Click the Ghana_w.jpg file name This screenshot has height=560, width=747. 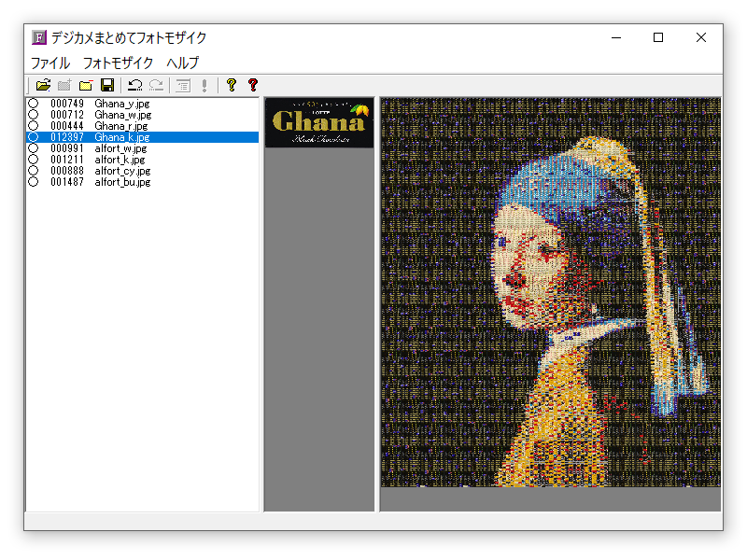(x=123, y=115)
